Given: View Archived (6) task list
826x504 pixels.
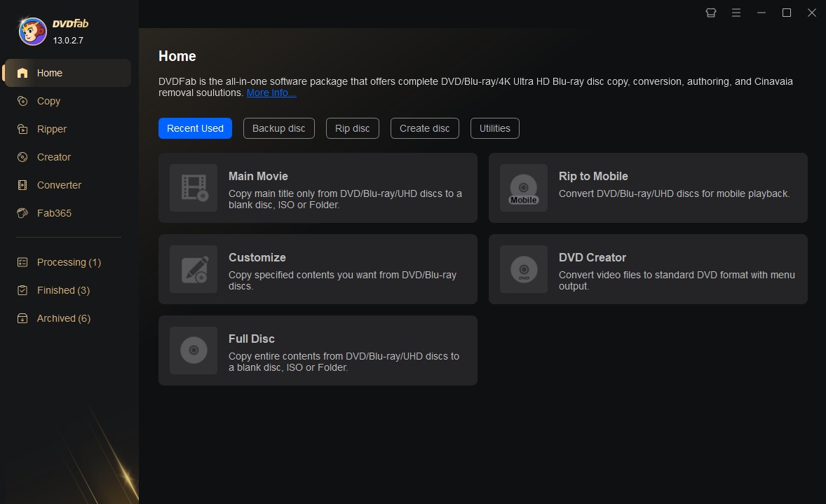Looking at the screenshot, I should point(64,318).
